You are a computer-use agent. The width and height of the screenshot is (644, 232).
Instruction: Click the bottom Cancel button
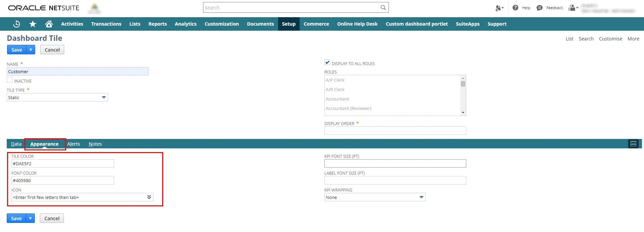point(52,219)
